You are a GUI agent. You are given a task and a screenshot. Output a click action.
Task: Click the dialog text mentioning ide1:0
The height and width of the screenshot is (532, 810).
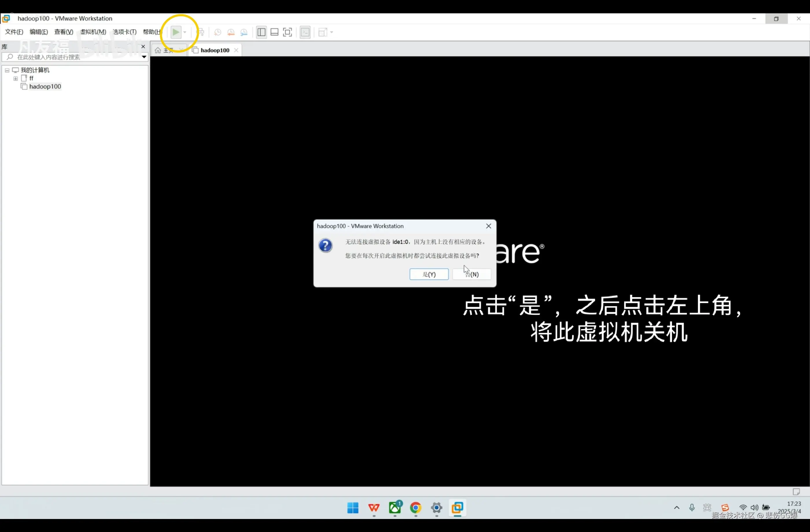(x=415, y=242)
